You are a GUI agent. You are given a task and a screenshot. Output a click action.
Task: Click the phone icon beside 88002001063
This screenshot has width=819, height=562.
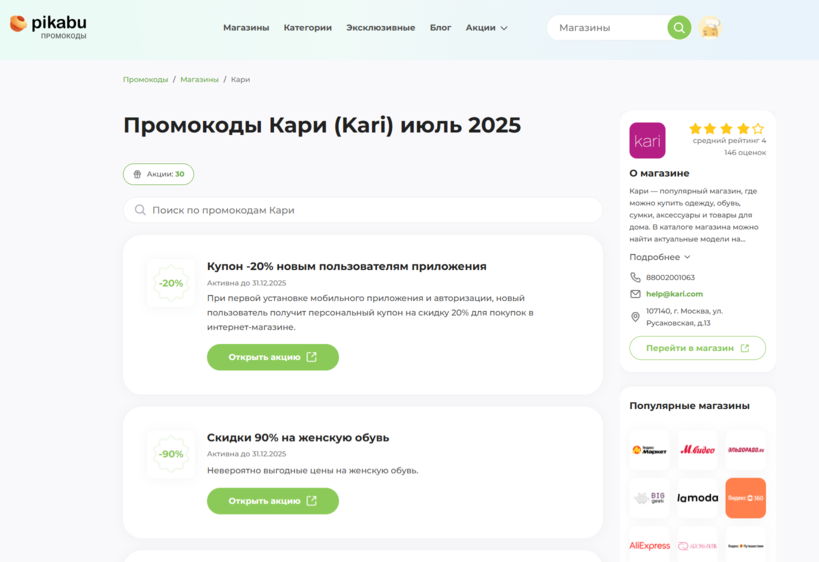(x=635, y=277)
